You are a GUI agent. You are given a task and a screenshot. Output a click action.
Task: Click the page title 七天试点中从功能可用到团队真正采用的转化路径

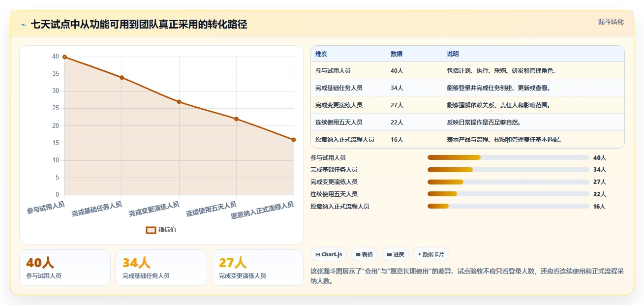139,25
